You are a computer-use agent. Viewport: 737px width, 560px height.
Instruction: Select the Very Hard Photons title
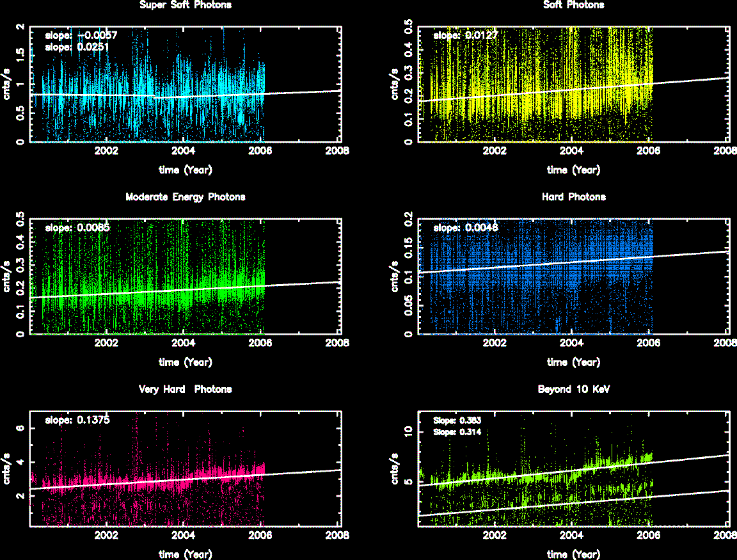point(185,389)
